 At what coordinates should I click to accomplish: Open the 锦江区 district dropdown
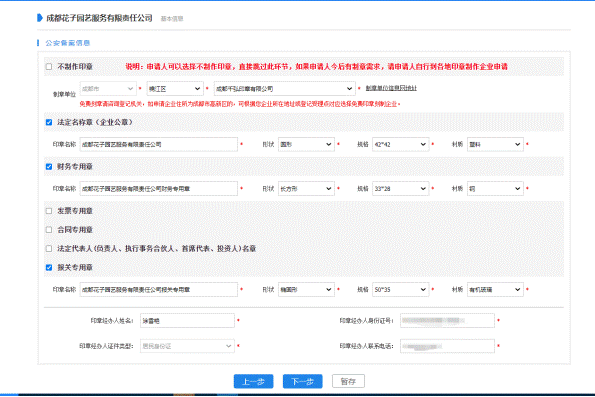pyautogui.click(x=175, y=89)
